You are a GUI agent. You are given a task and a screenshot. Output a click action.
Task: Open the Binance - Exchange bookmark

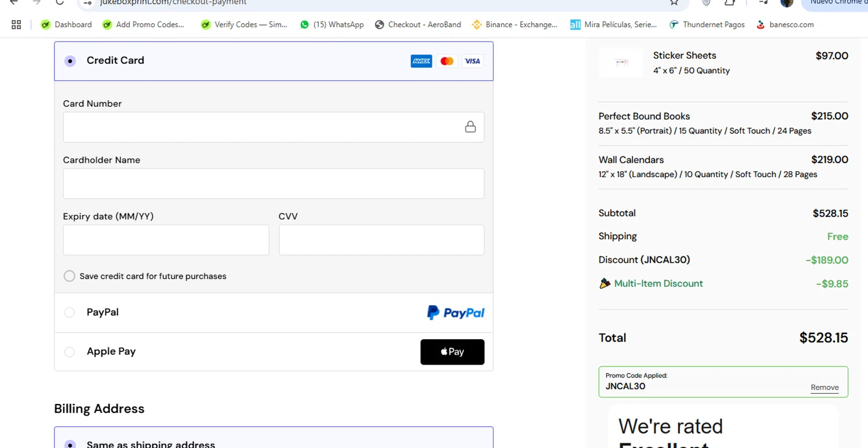[x=514, y=24]
